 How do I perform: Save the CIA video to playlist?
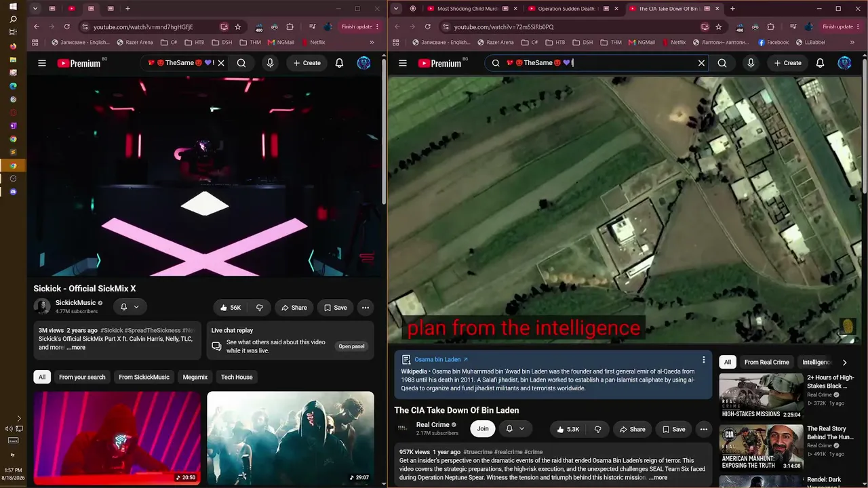(674, 429)
